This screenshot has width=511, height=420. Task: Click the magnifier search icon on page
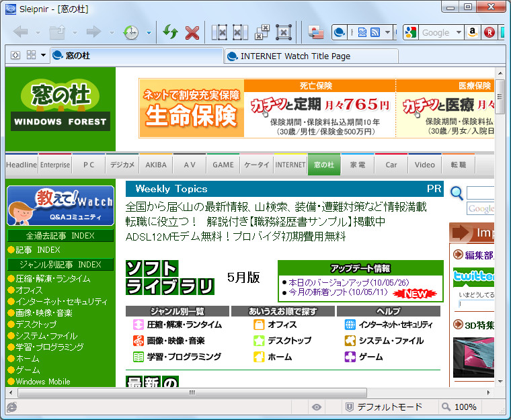(x=457, y=194)
